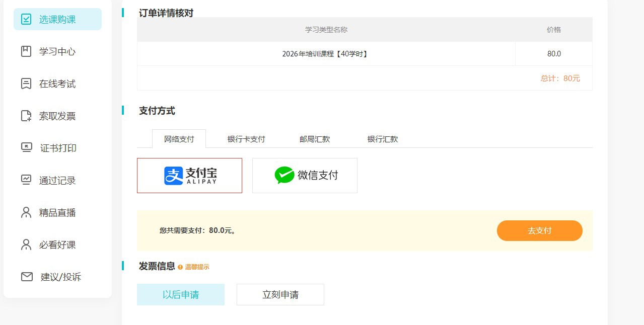The height and width of the screenshot is (325, 644).
Task: Open 在线考试 sidebar item
Action: (57, 84)
